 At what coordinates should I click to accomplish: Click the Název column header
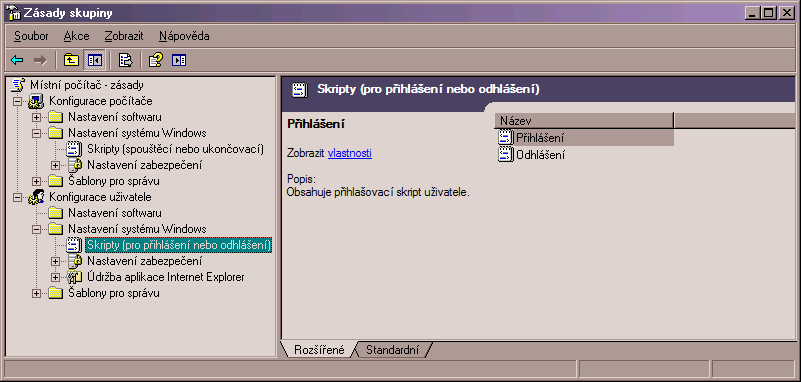coord(584,121)
